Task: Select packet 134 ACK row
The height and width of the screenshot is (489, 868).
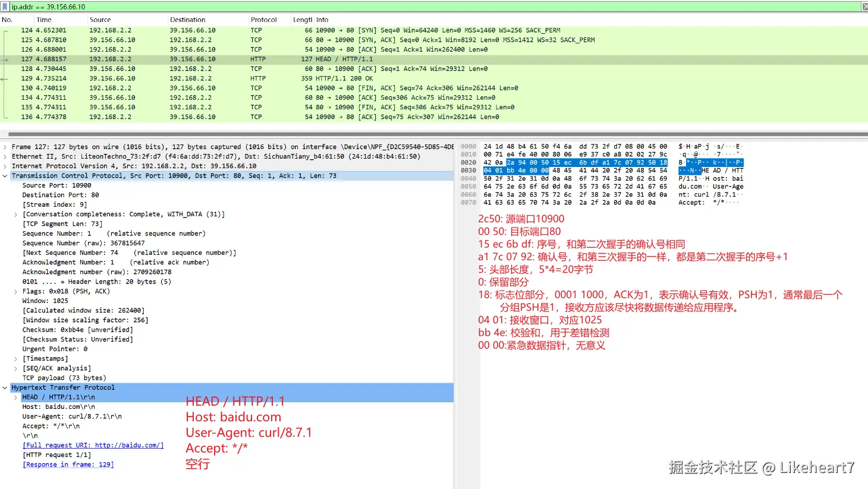Action: [x=434, y=97]
